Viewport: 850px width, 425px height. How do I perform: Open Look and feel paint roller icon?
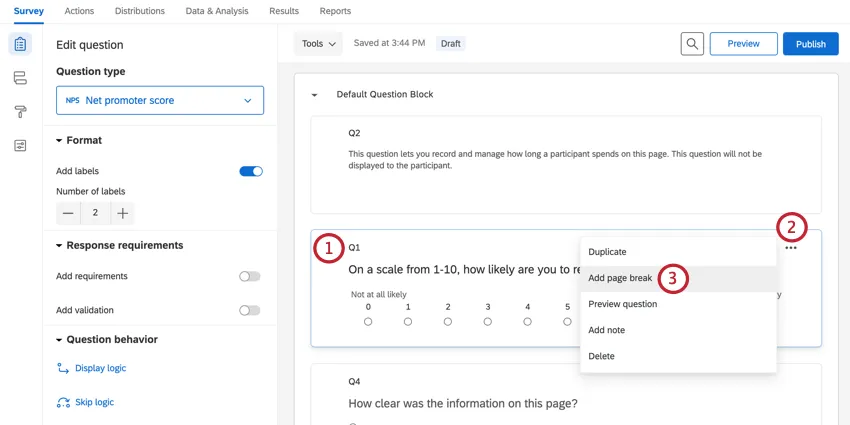click(x=20, y=111)
